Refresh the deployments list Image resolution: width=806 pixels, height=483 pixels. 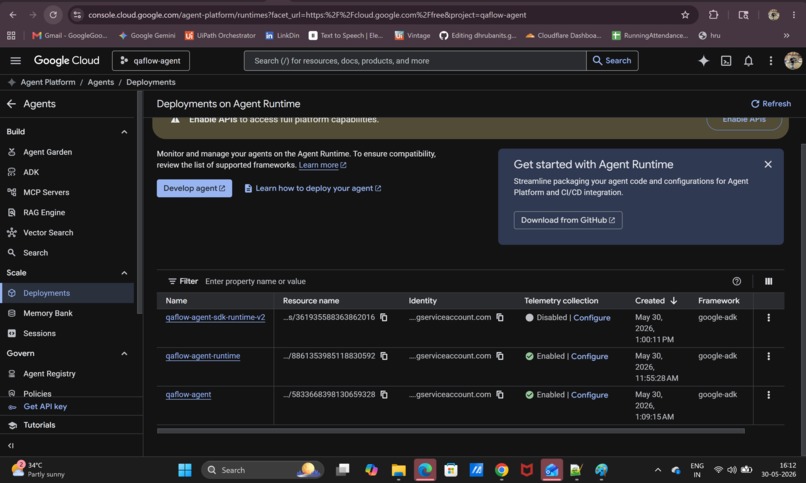tap(771, 104)
